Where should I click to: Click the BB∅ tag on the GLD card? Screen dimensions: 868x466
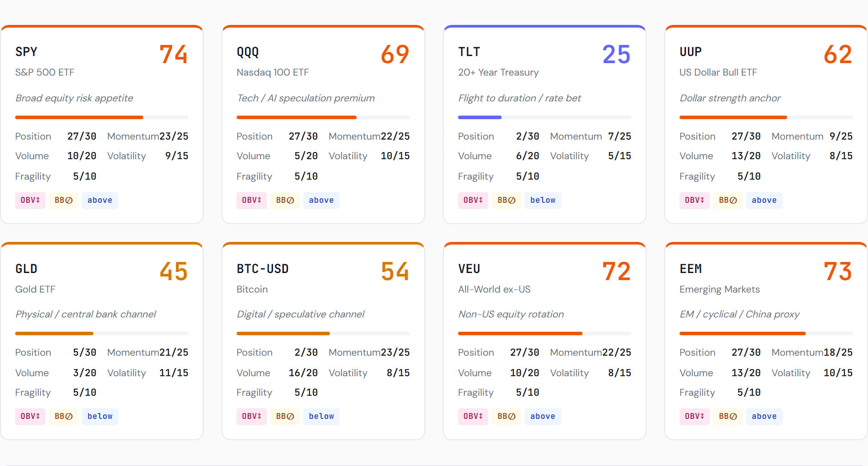pos(64,416)
